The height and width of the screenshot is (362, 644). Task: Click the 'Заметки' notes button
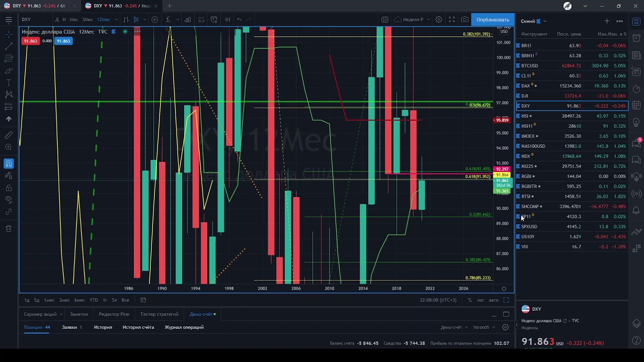point(79,314)
